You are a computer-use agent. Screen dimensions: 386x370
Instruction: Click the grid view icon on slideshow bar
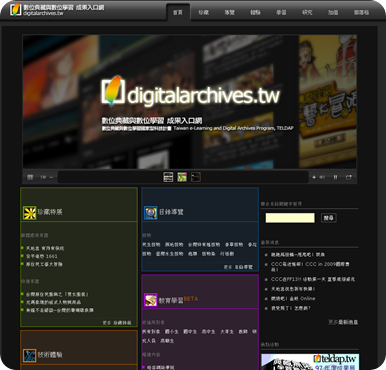pos(30,177)
